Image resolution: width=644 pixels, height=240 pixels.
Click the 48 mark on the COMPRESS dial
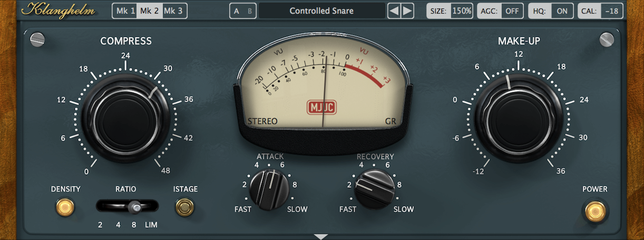tap(165, 171)
